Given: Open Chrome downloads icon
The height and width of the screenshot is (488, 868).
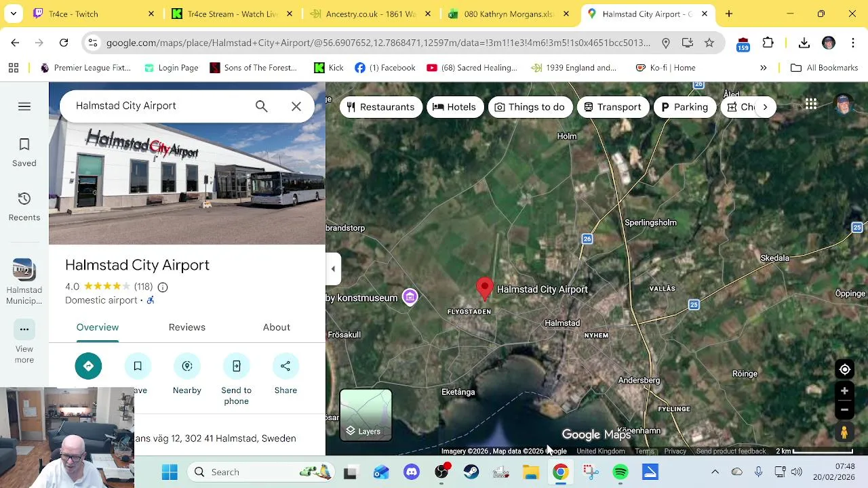Looking at the screenshot, I should [x=804, y=43].
